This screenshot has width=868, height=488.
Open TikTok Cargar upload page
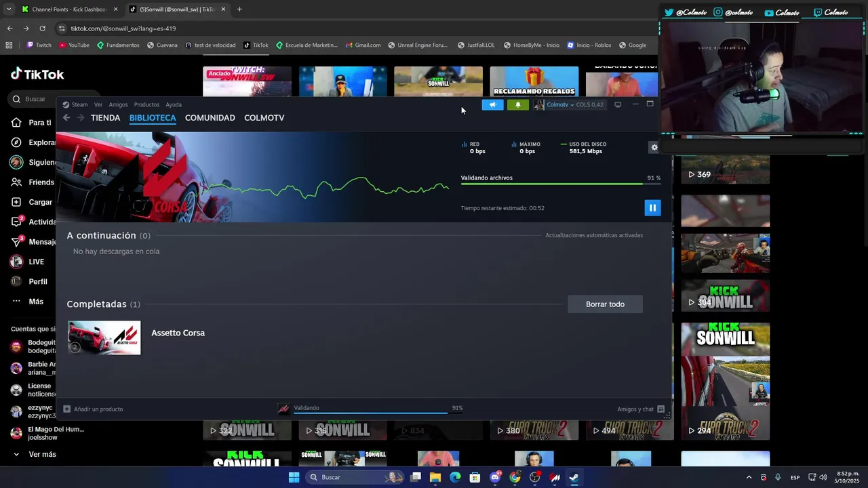(32, 202)
